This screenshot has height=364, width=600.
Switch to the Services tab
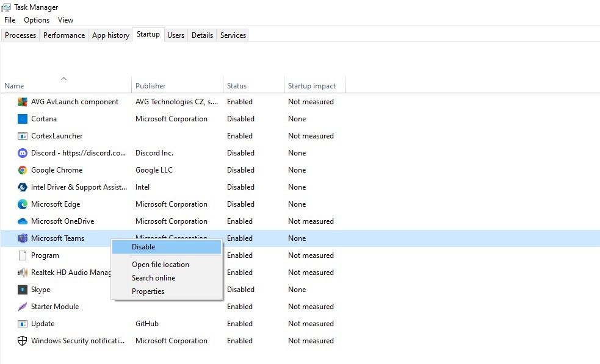[x=233, y=35]
